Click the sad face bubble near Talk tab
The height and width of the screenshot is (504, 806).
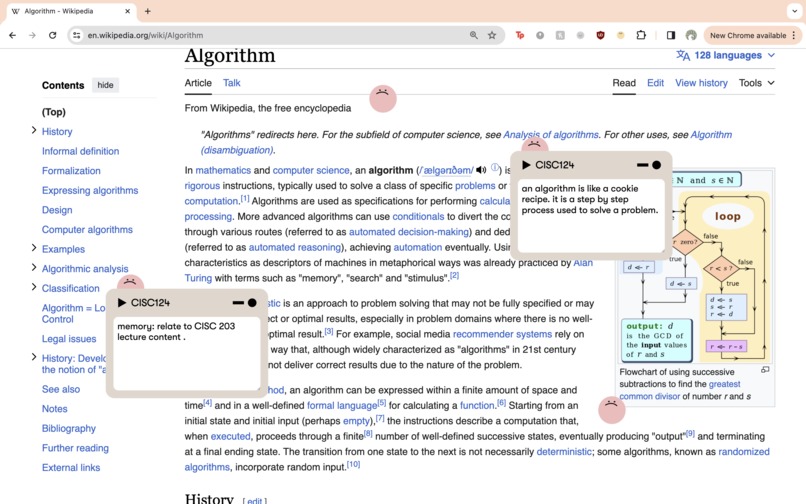pos(383,98)
